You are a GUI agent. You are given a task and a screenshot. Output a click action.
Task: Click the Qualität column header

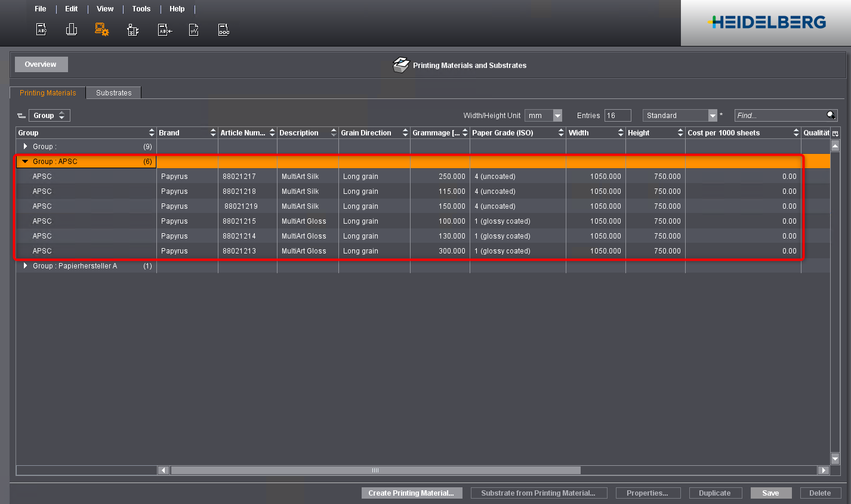tap(816, 132)
